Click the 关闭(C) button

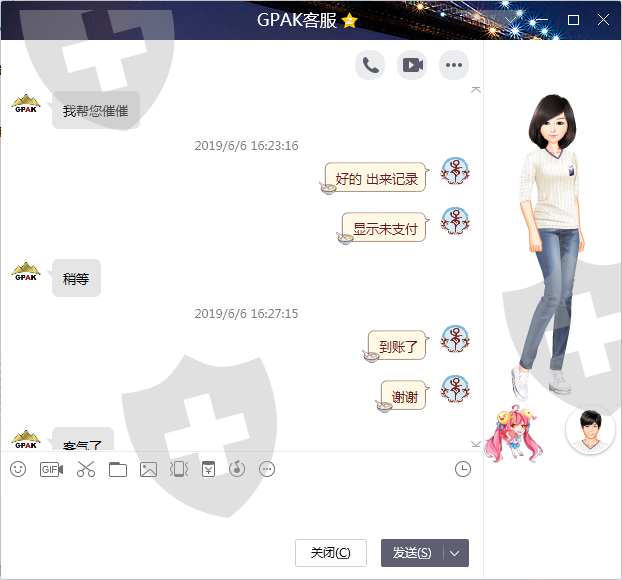pyautogui.click(x=331, y=553)
